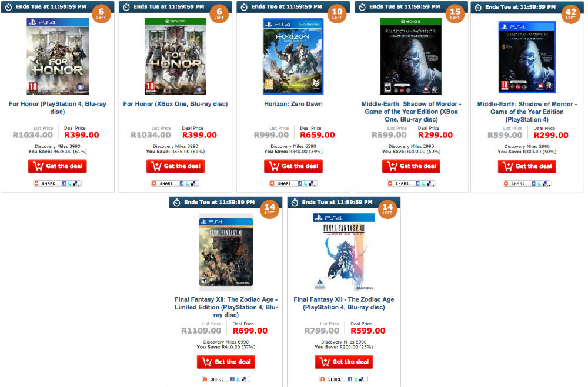Image resolution: width=588 pixels, height=387 pixels.
Task: Click the For Honor XBox One cover image
Action: click(175, 56)
